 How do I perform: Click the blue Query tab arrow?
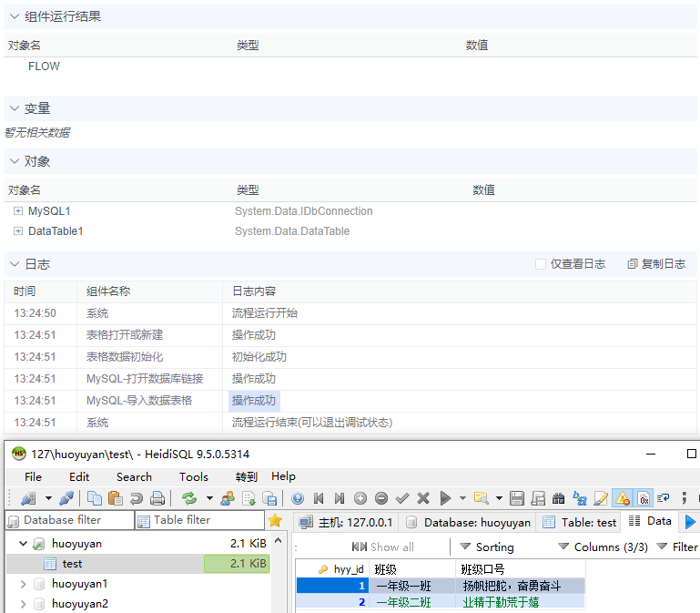pos(690,521)
